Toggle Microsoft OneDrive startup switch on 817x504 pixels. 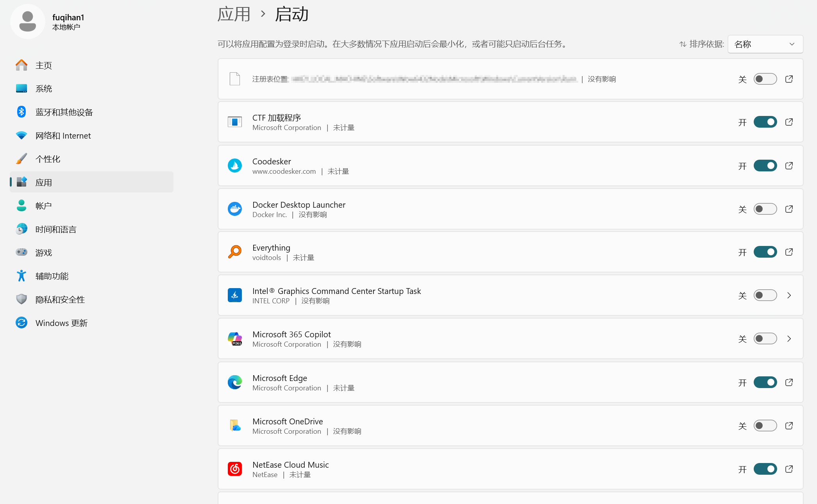[x=765, y=426]
